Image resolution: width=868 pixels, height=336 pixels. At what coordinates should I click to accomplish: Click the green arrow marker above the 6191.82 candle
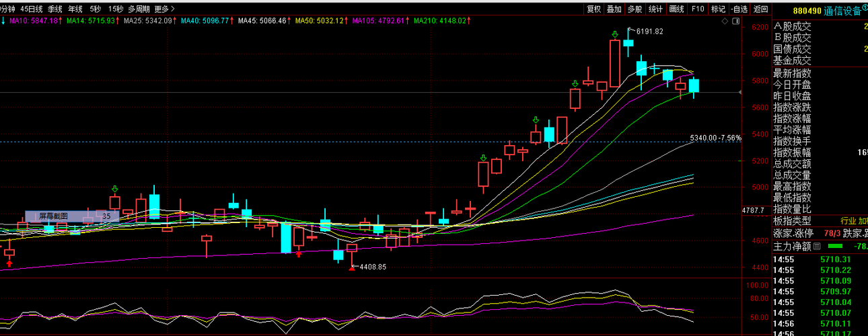pyautogui.click(x=614, y=34)
